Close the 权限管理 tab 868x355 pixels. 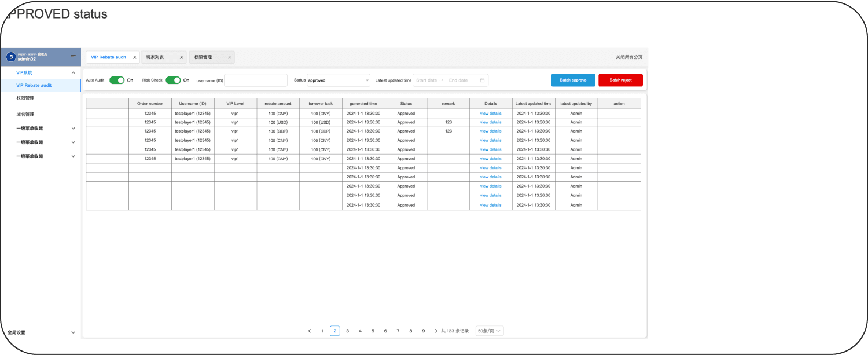[229, 57]
